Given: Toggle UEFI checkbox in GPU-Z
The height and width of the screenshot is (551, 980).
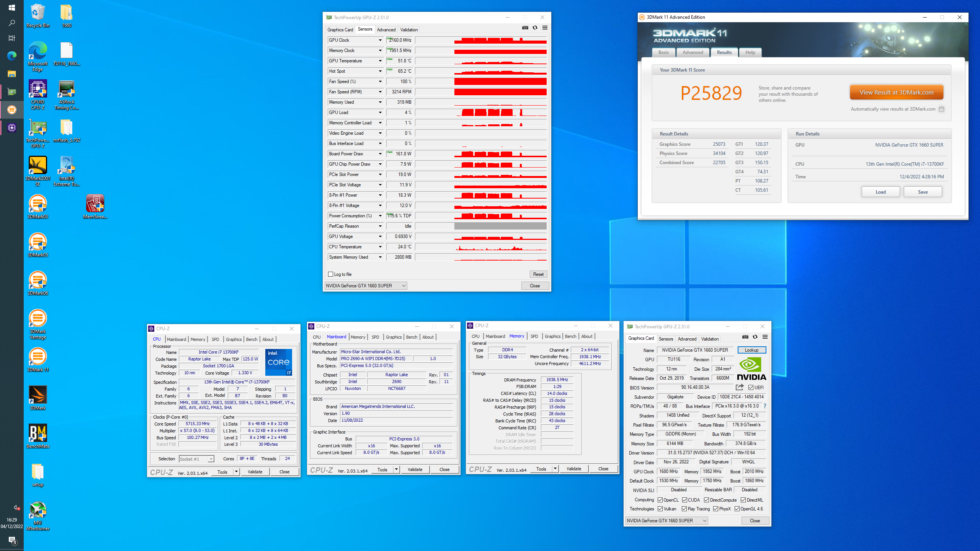Looking at the screenshot, I should (x=751, y=387).
